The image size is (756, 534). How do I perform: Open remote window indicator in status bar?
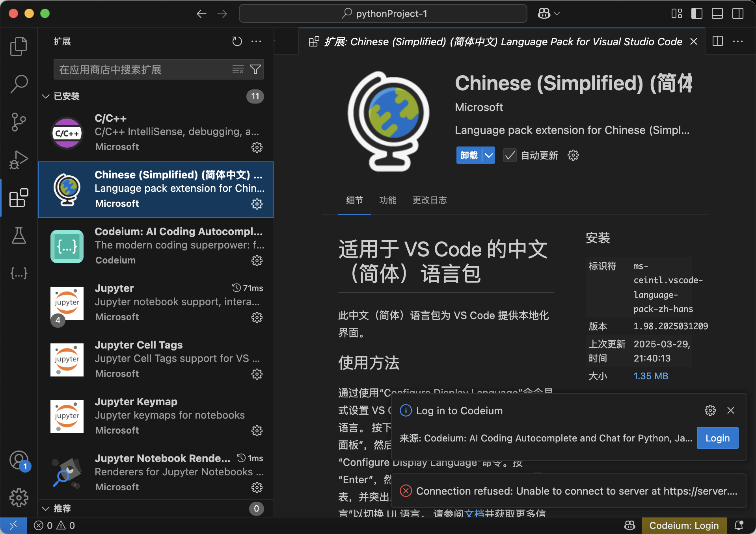(13, 525)
